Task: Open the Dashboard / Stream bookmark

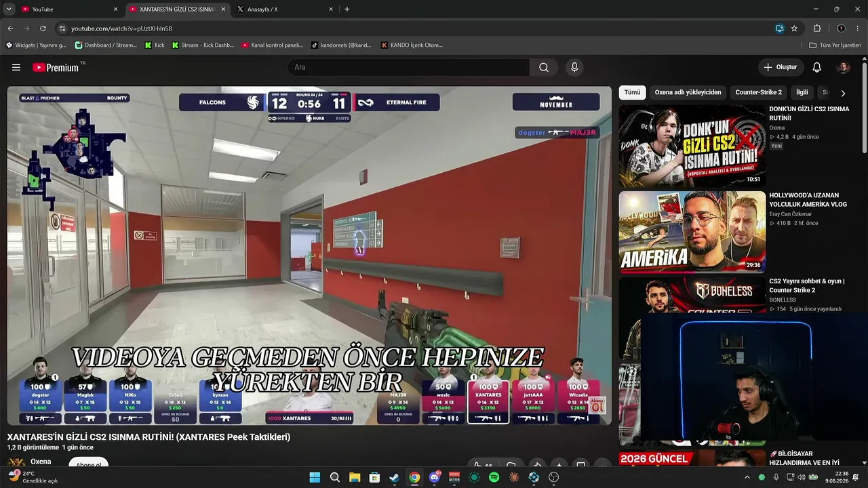Action: point(106,45)
